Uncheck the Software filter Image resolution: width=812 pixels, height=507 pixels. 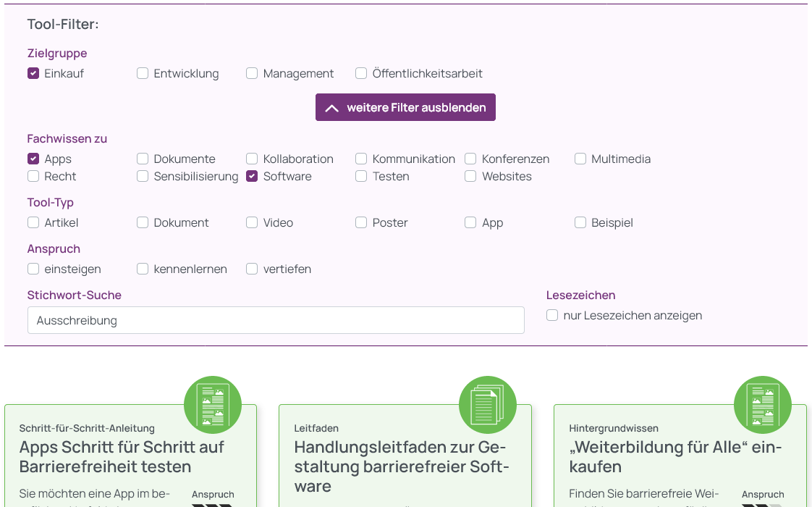coord(252,176)
